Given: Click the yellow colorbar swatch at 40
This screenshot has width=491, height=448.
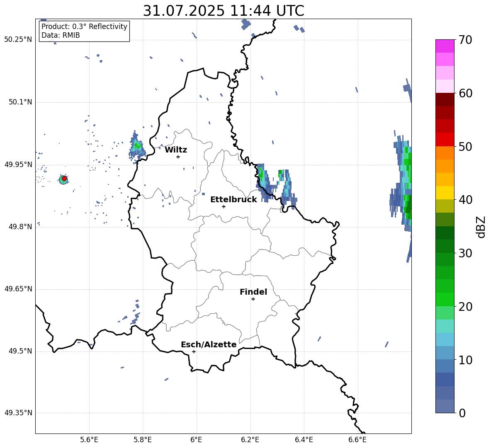Looking at the screenshot, I should click(x=445, y=193).
